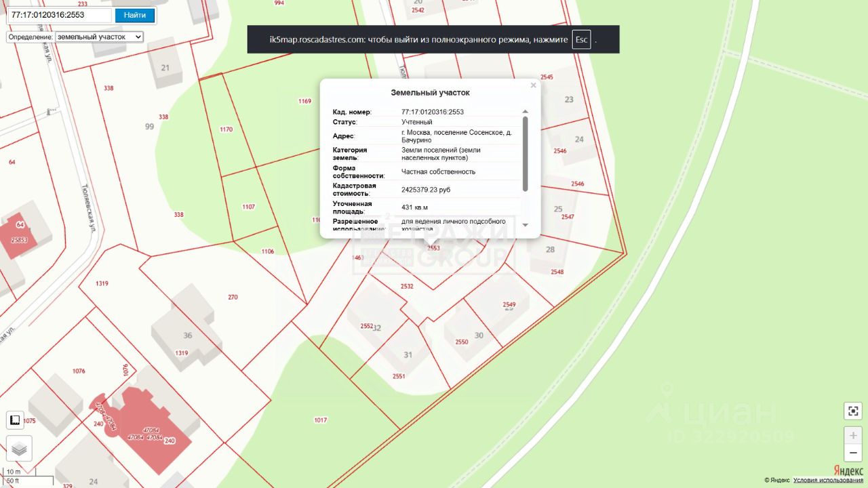Image resolution: width=868 pixels, height=488 pixels.
Task: Open the map layers switcher
Action: (x=19, y=448)
